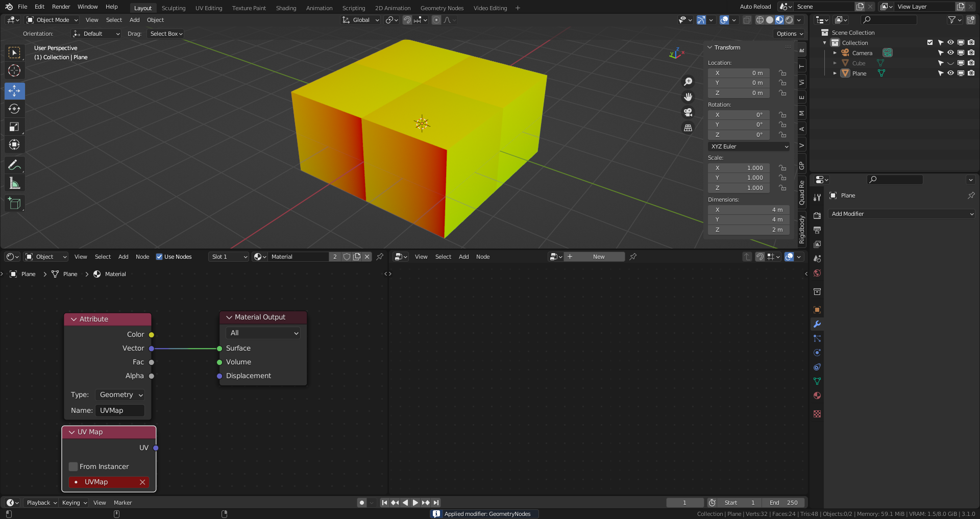Click the Add Cube tool icon

coord(14,204)
